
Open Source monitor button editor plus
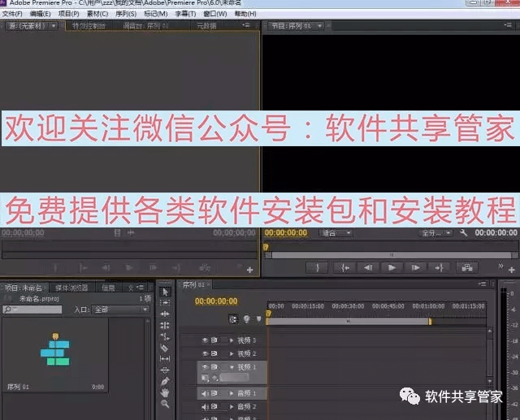(250, 270)
